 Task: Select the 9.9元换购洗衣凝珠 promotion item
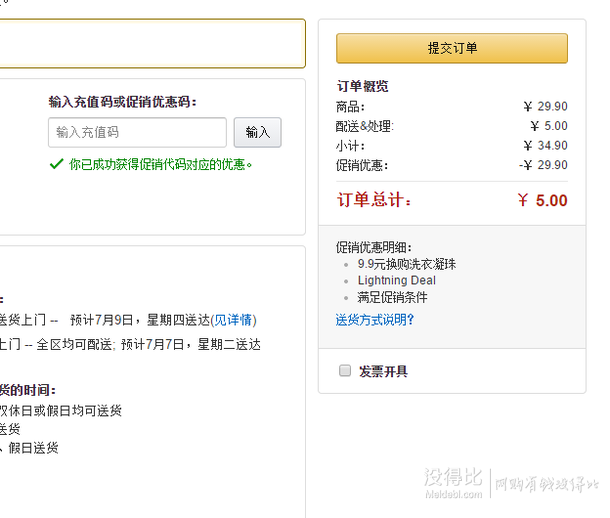[x=406, y=265]
